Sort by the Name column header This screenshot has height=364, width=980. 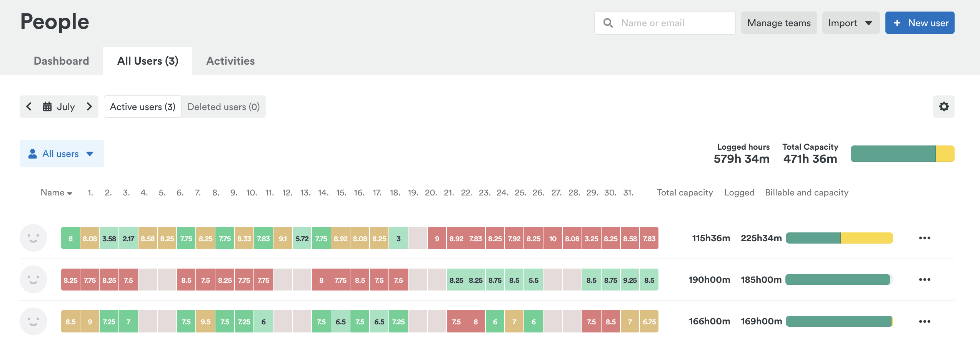[56, 192]
